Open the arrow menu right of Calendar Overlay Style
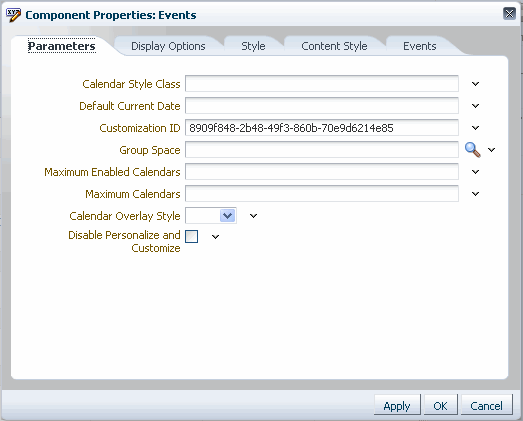 [x=253, y=216]
